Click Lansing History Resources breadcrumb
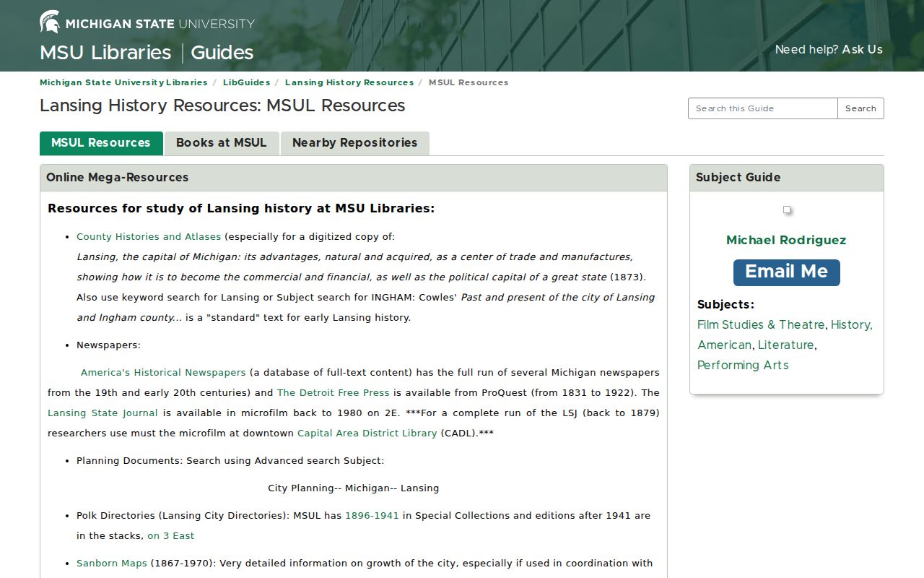The width and height of the screenshot is (924, 578). pos(349,82)
